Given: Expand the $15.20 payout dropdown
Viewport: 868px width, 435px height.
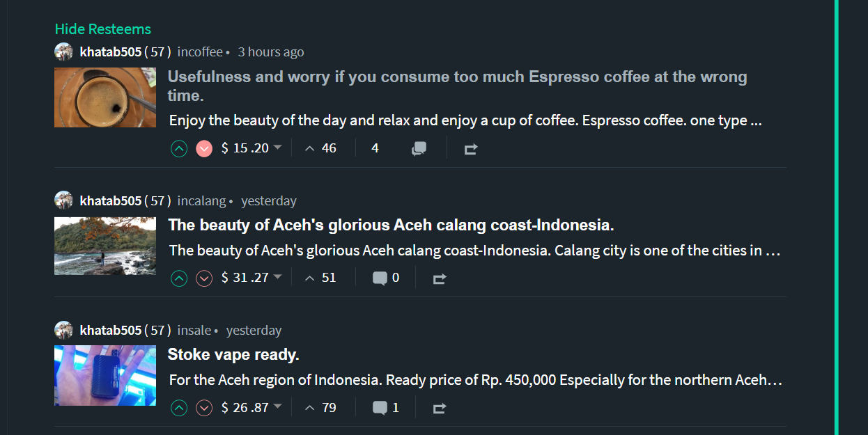Looking at the screenshot, I should click(x=277, y=148).
